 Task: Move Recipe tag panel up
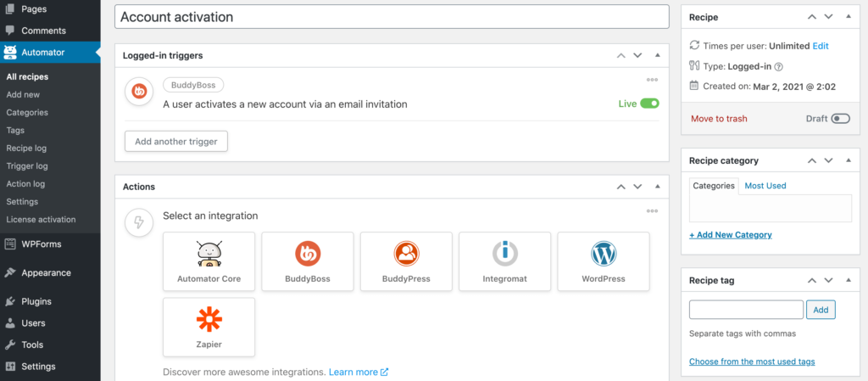pos(812,281)
